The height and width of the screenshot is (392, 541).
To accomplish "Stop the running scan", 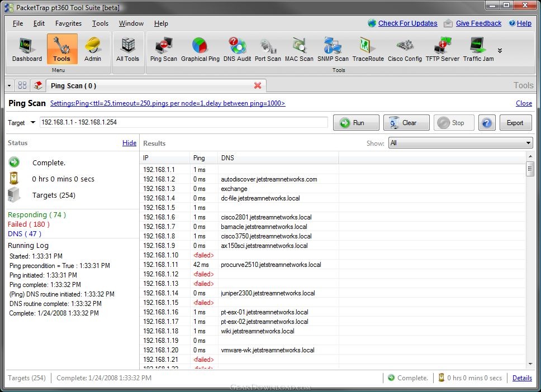I will coord(454,123).
